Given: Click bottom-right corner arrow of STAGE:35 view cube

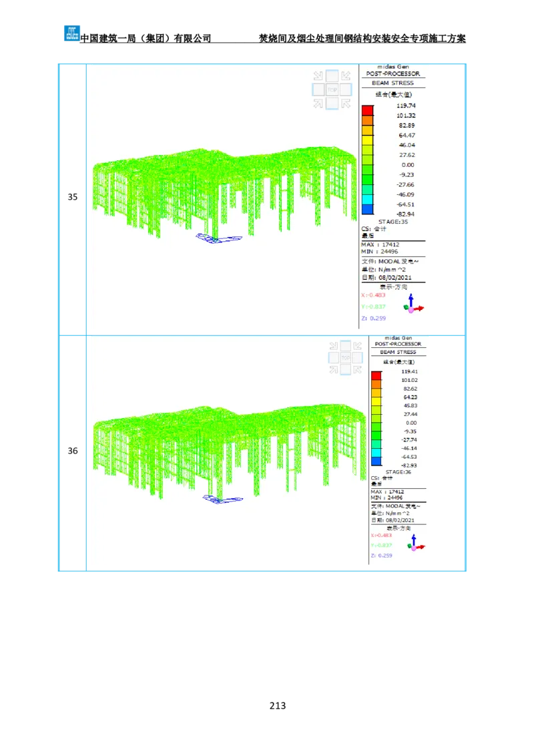Looking at the screenshot, I should 346,104.
